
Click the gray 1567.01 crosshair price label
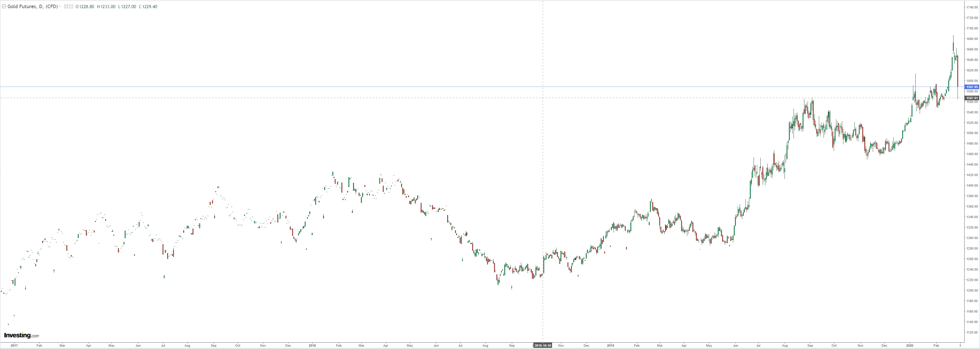(x=972, y=98)
